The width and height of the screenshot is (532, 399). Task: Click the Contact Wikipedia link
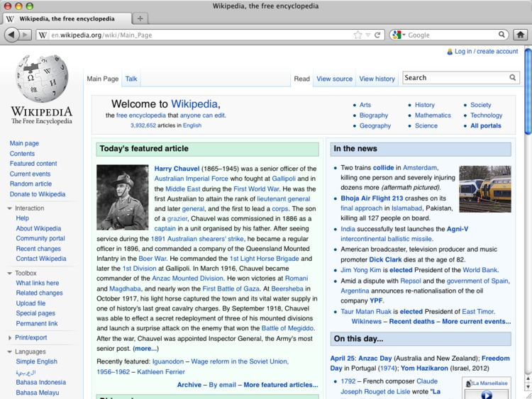tap(41, 259)
